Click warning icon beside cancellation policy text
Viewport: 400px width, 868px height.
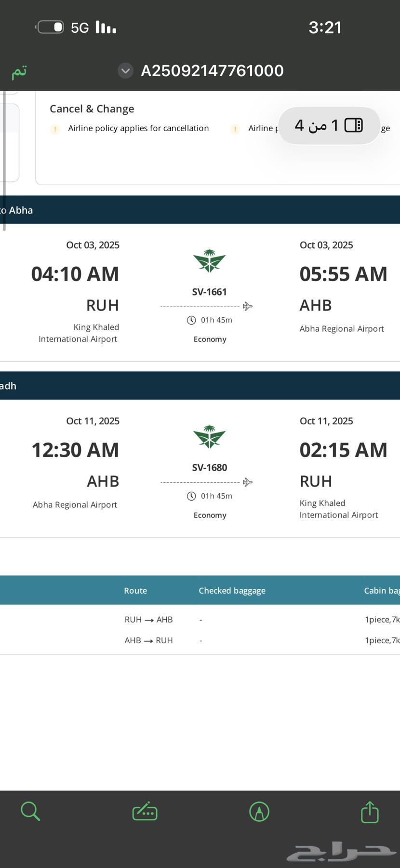tap(55, 129)
